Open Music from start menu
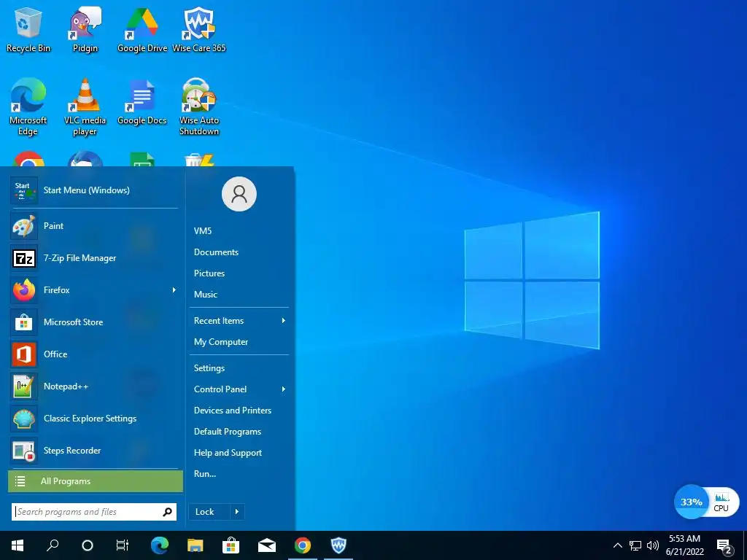Viewport: 747px width, 560px height. [206, 295]
